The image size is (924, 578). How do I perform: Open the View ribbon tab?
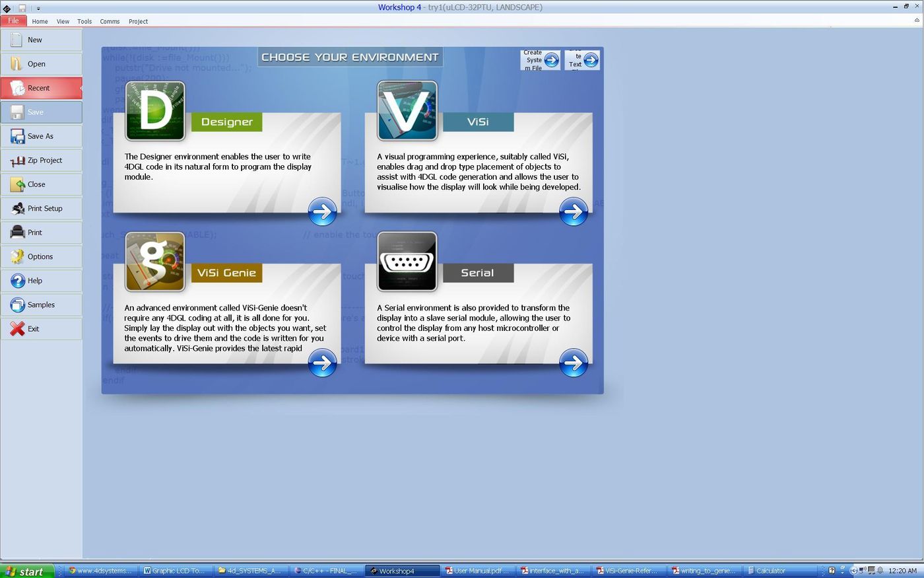63,21
